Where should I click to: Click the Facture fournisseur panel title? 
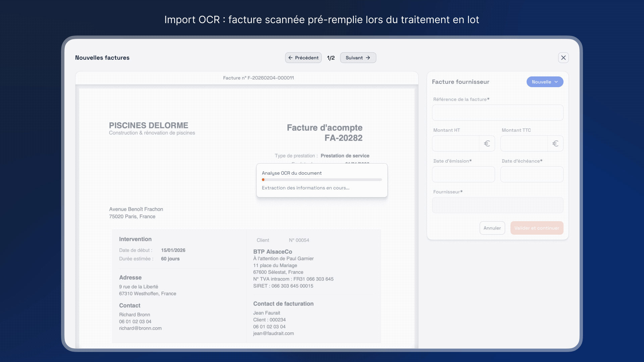tap(461, 82)
